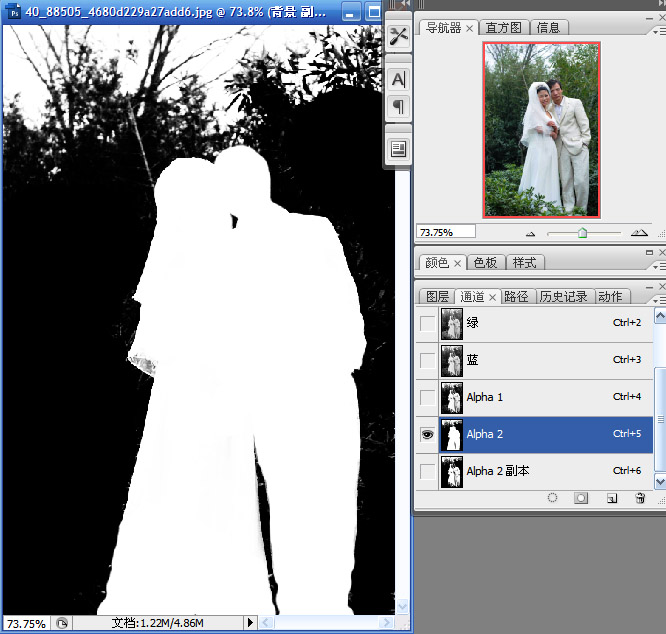Open Channels panel flyout menu
Viewport: 666px width, 634px height.
click(x=659, y=300)
